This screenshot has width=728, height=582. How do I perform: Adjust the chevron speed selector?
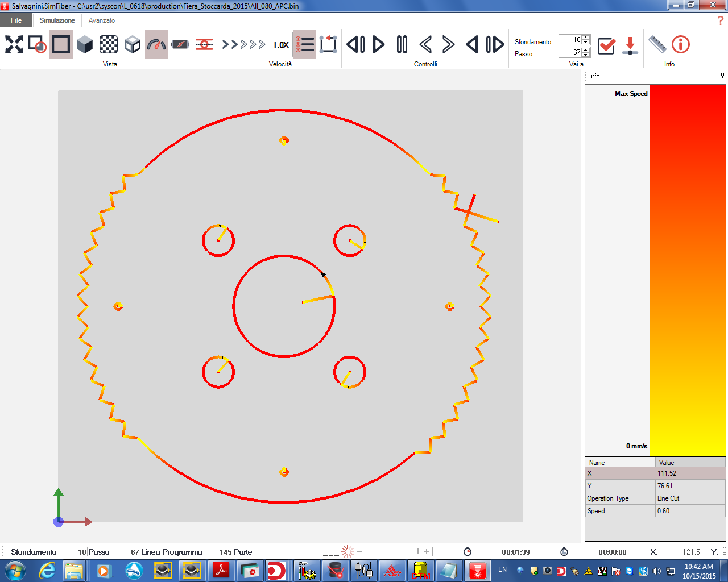click(x=244, y=44)
